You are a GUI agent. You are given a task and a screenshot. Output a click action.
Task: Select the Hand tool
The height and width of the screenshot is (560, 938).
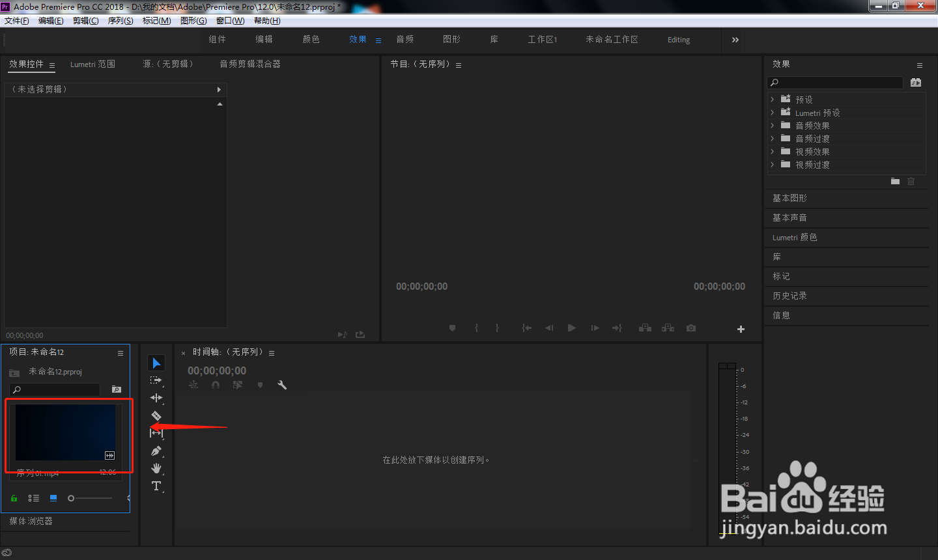[156, 468]
